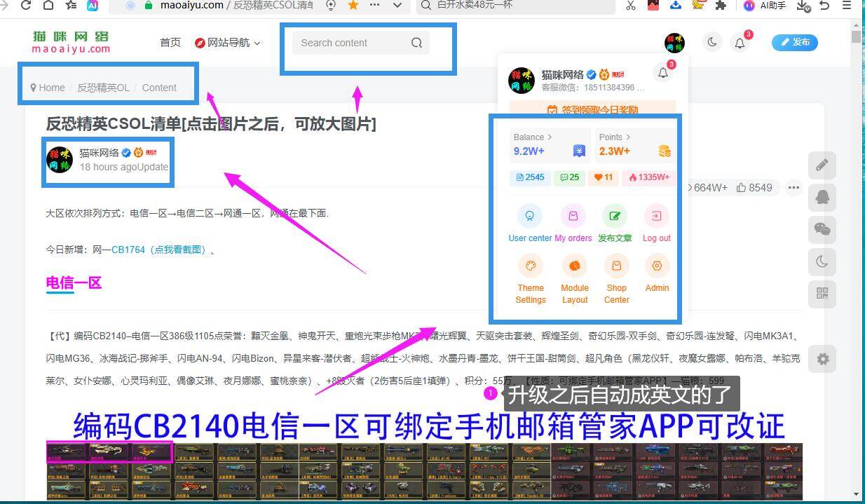Open the AI助手 assistant button
Image resolution: width=865 pixels, height=504 pixels.
pyautogui.click(x=765, y=6)
